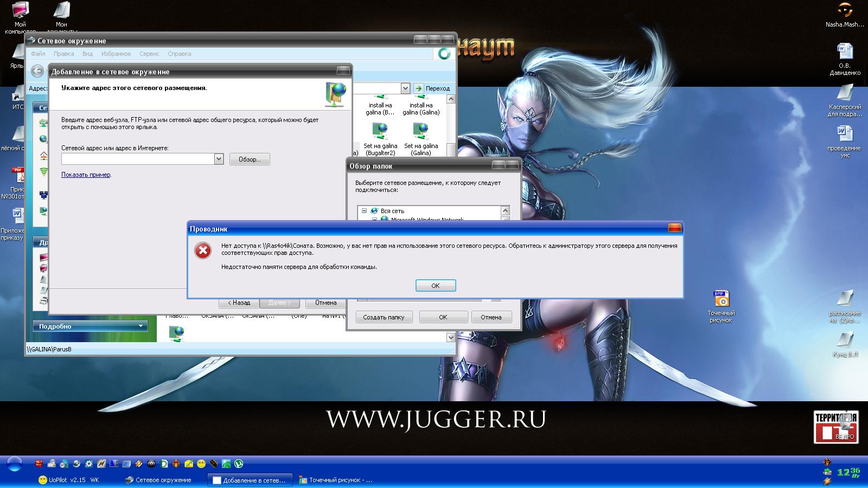Select the network icon under the ОКСАНА row
The width and height of the screenshot is (868, 488).
click(176, 333)
